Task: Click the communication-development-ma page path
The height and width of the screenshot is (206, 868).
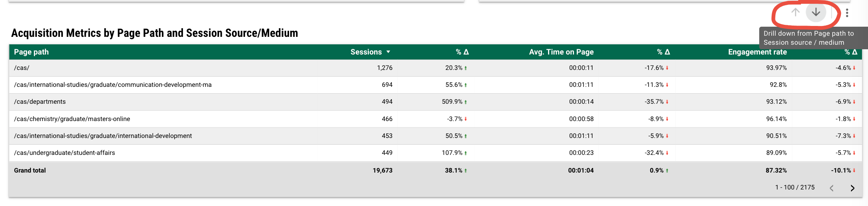Action: (x=113, y=85)
